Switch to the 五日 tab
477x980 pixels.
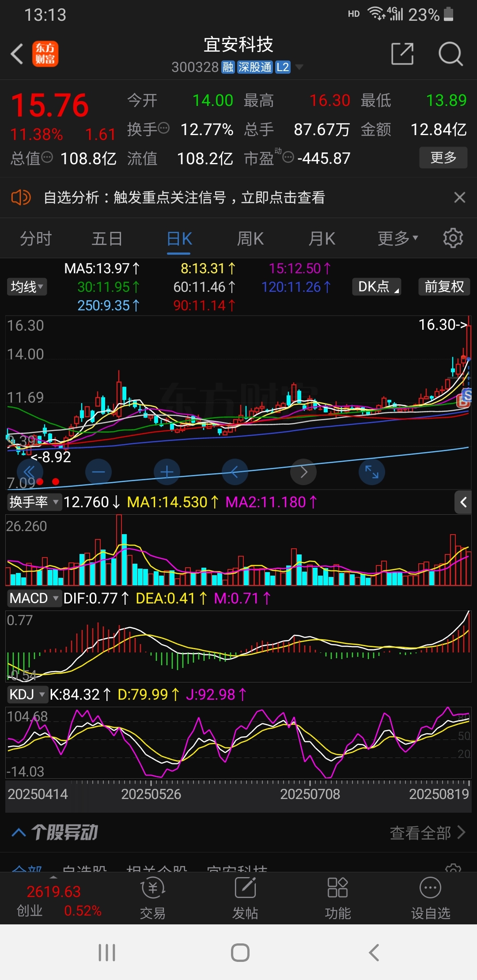click(x=107, y=239)
